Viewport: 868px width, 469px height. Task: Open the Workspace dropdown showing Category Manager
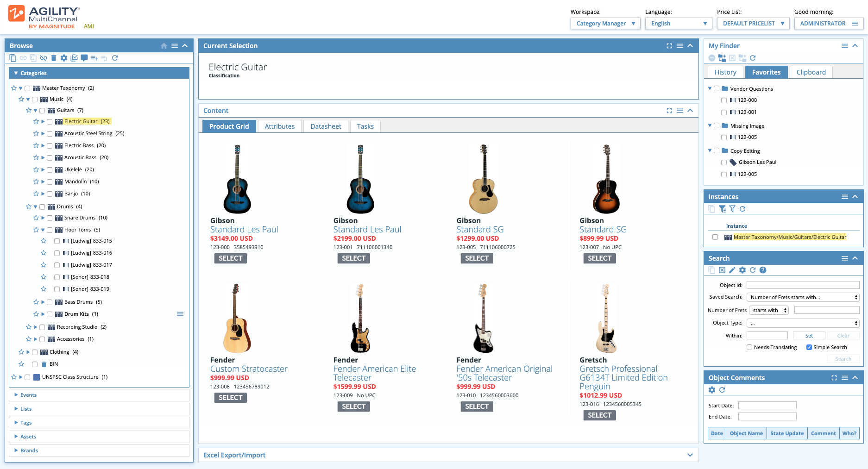[x=605, y=23]
